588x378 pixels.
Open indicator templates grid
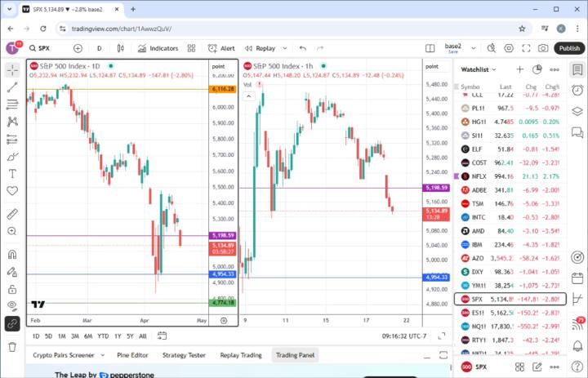pyautogui.click(x=191, y=48)
